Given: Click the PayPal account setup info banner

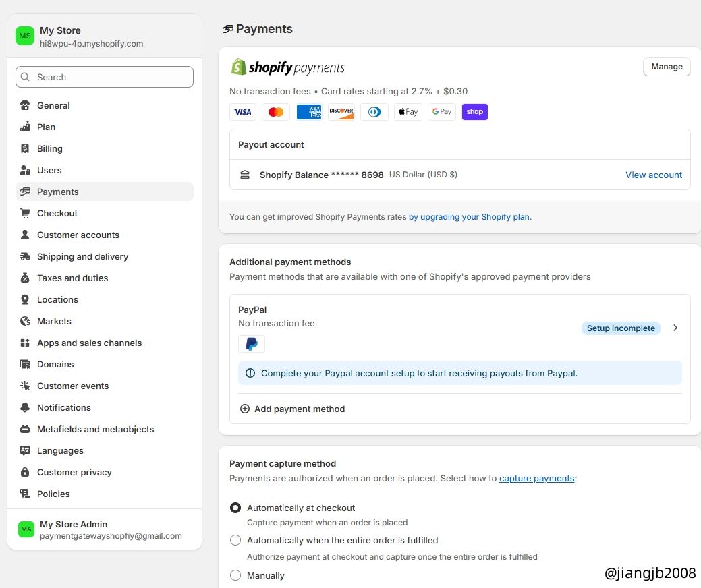Looking at the screenshot, I should click(x=460, y=373).
